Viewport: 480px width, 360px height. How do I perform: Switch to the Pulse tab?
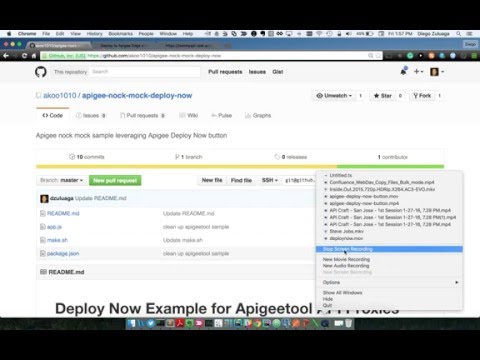point(221,116)
